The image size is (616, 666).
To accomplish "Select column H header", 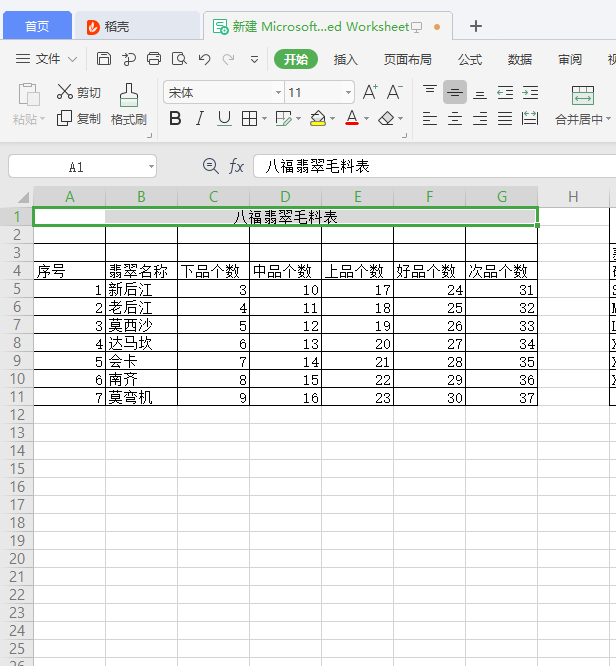I will pyautogui.click(x=573, y=197).
